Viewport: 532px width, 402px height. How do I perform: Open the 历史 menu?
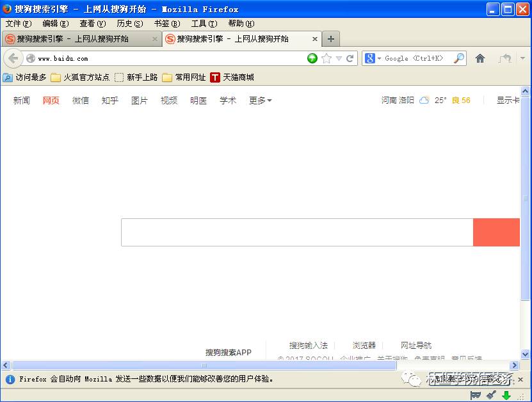[129, 24]
